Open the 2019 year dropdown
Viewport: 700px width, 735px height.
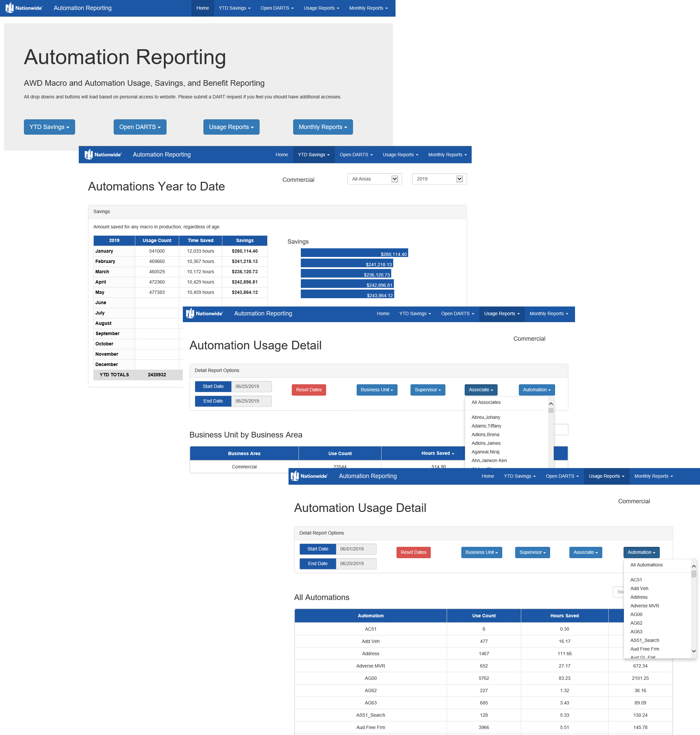click(439, 179)
